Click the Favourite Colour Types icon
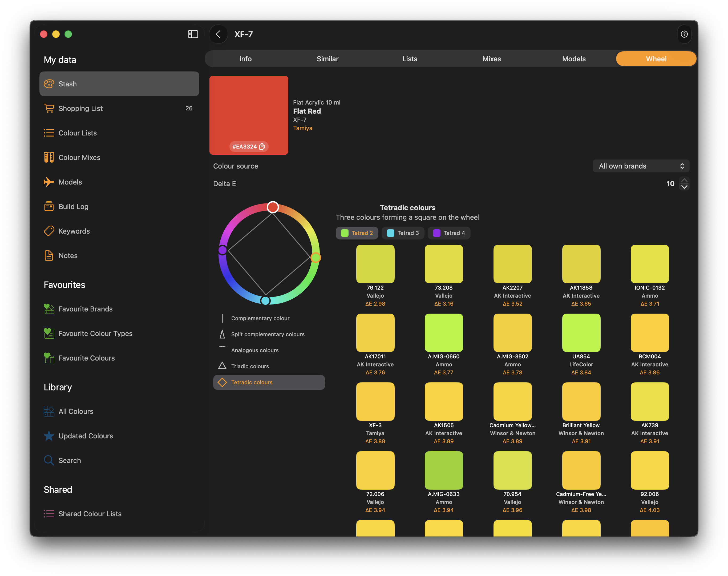 click(49, 334)
